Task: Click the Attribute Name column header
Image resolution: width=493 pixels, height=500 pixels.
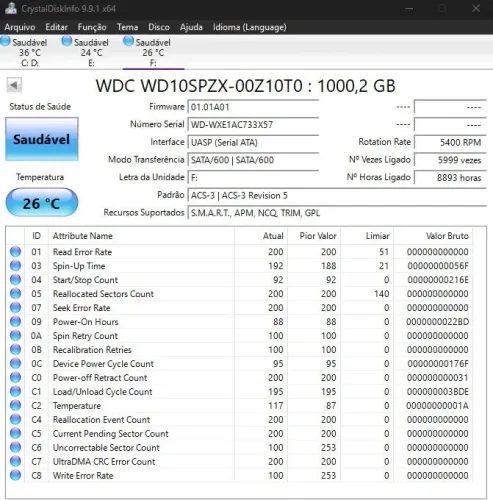Action: pyautogui.click(x=141, y=236)
